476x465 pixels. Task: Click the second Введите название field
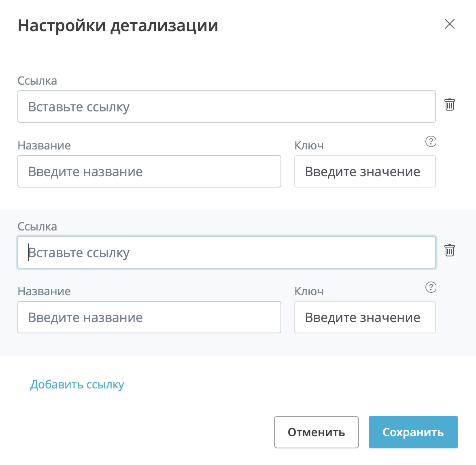pyautogui.click(x=149, y=318)
